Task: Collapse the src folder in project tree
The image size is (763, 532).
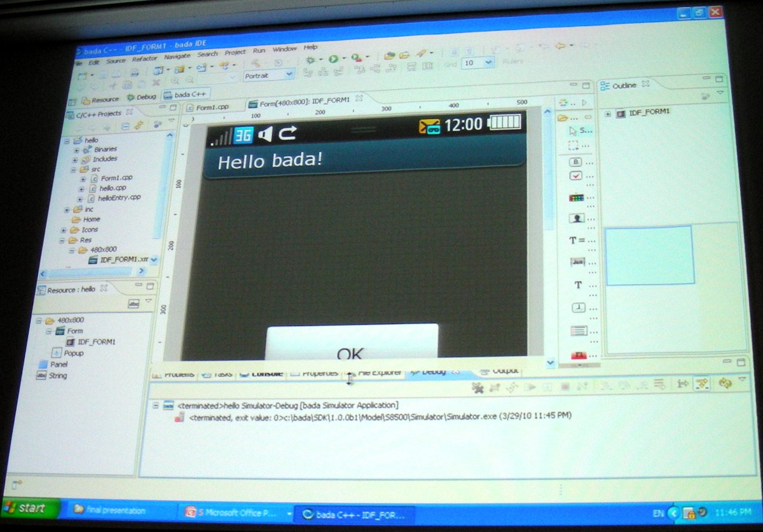Action: click(74, 170)
